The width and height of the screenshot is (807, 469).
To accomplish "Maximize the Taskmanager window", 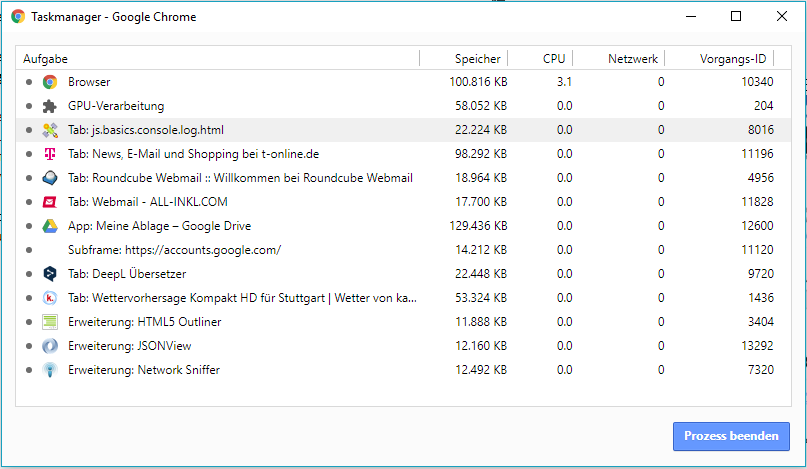I will (736, 16).
